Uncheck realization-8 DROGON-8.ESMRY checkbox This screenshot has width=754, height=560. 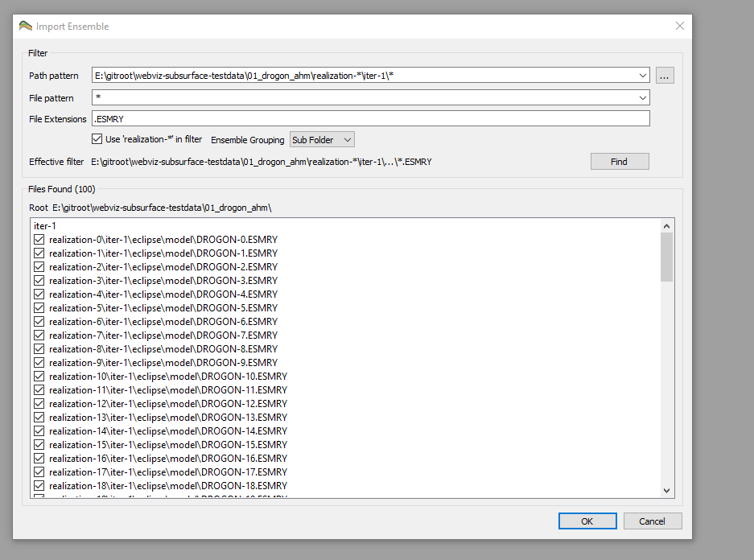click(x=39, y=349)
